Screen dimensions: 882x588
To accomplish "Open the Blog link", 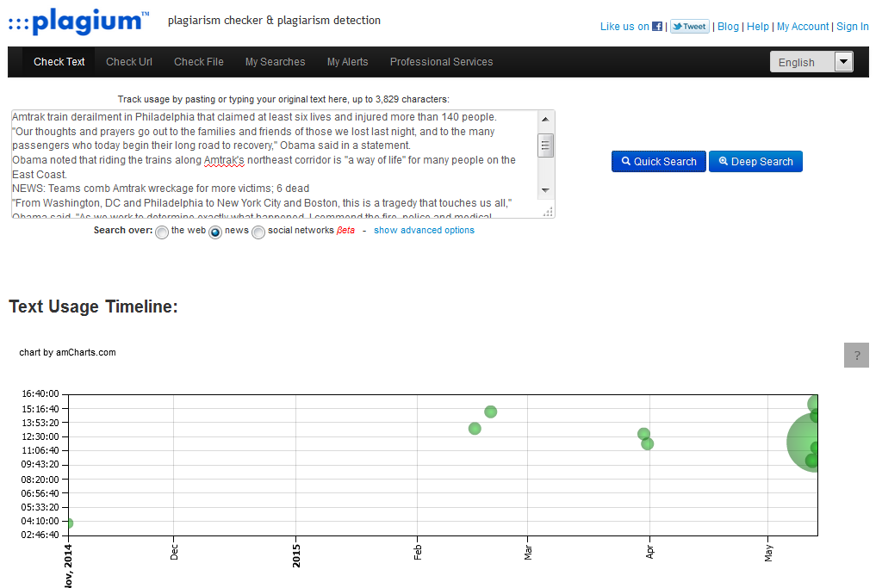I will [728, 27].
